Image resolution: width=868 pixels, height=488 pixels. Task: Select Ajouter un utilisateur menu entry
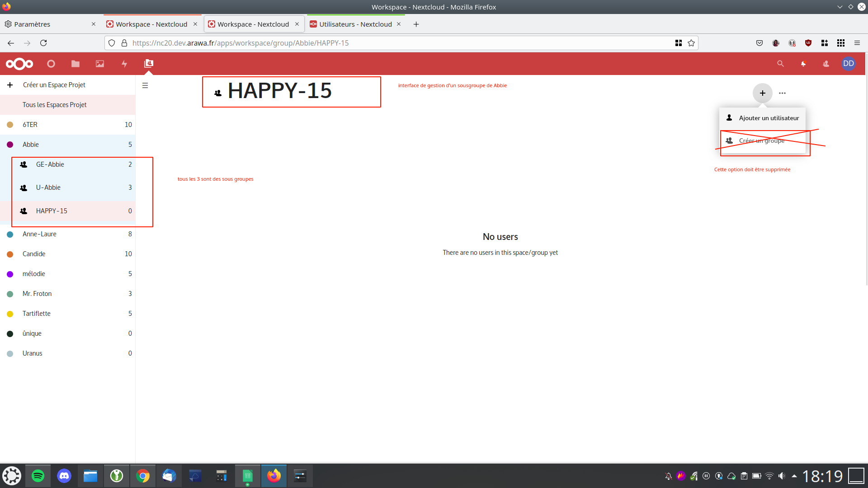[x=769, y=118]
